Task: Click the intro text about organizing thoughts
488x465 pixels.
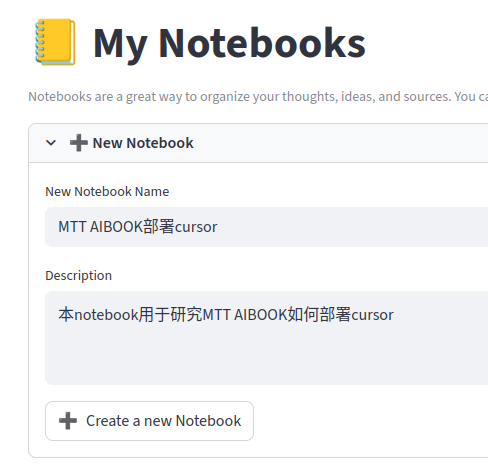Action: pyautogui.click(x=258, y=97)
